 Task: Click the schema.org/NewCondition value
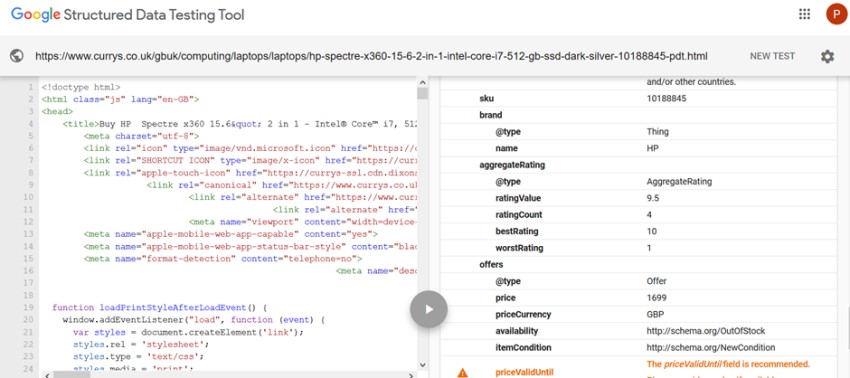click(x=711, y=348)
